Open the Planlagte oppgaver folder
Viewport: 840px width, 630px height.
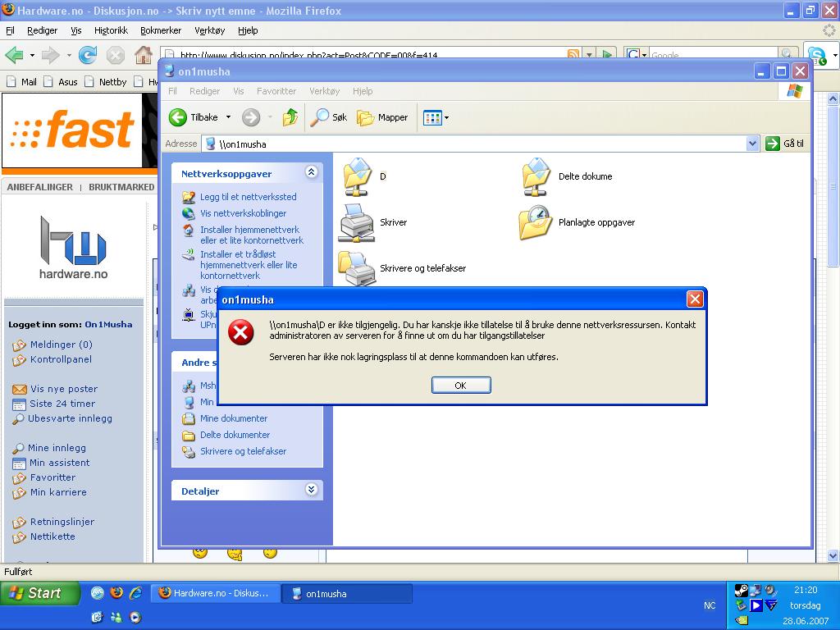[x=577, y=222]
